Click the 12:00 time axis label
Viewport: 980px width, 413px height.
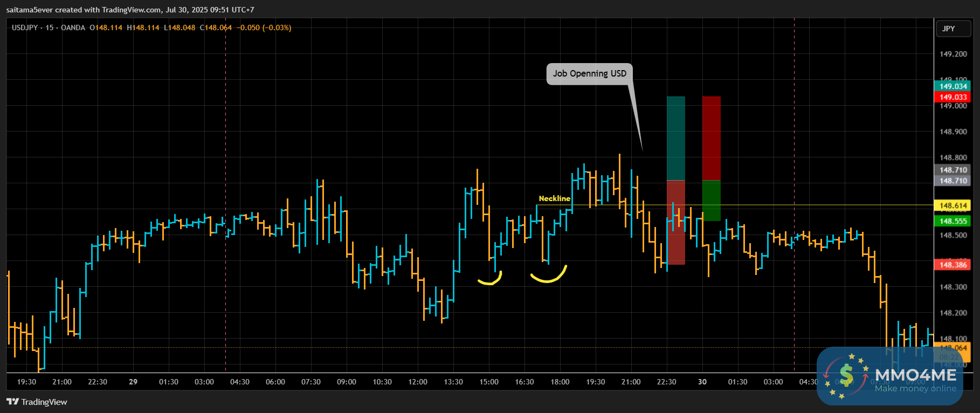(418, 382)
